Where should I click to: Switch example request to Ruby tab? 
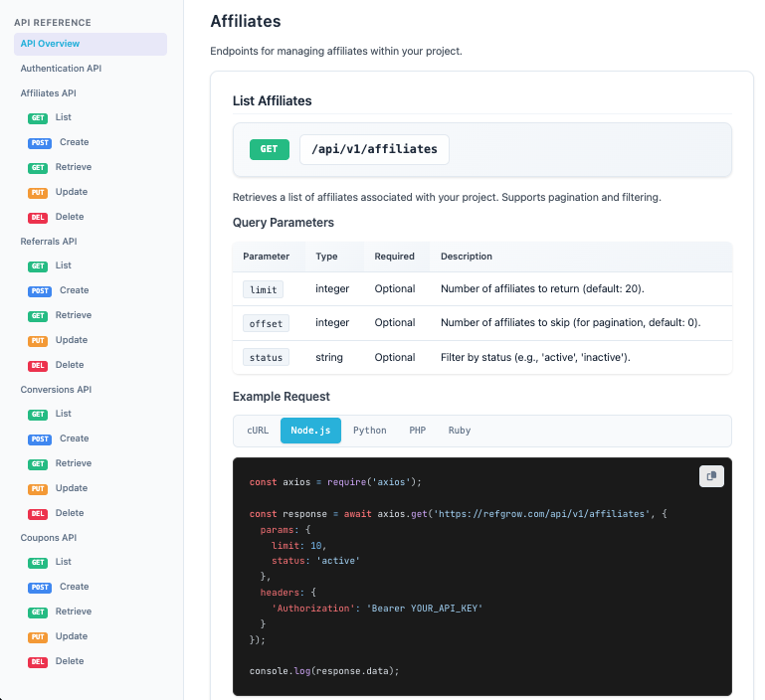pyautogui.click(x=460, y=431)
